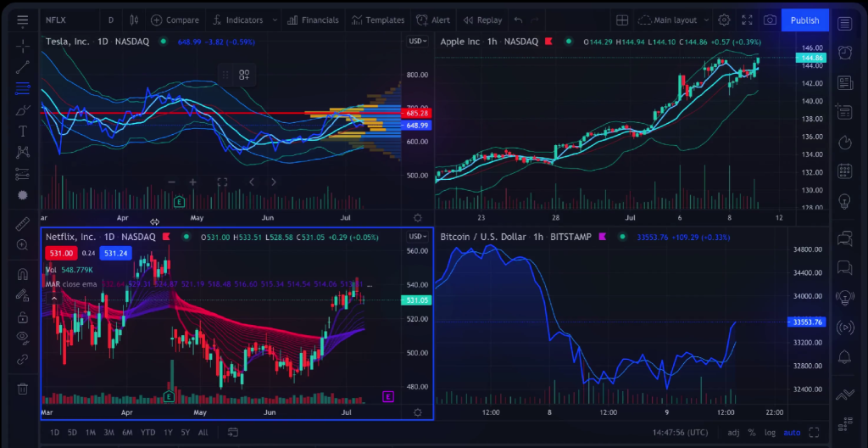Open the USD currency dropdown on Tesla chart
Screen dimensions: 868x448
click(417, 41)
